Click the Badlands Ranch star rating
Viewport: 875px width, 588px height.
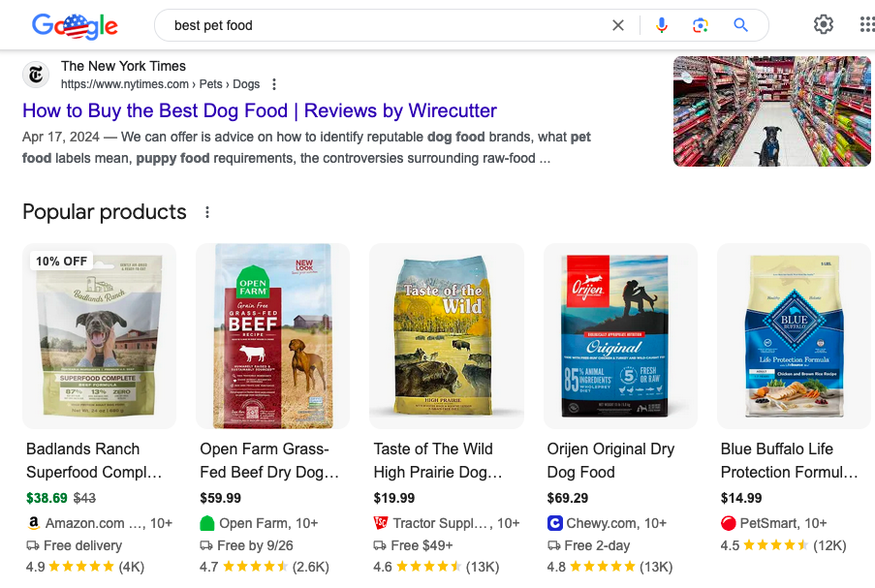[x=81, y=567]
